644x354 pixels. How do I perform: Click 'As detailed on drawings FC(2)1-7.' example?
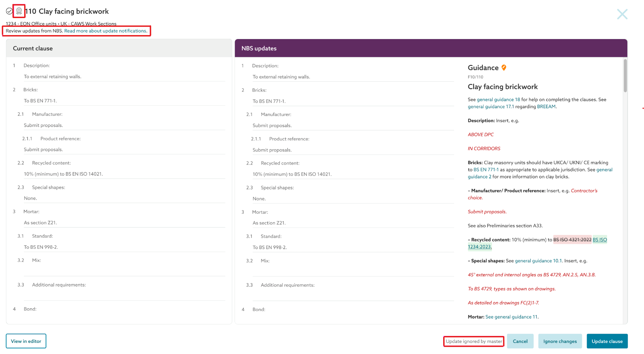503,303
